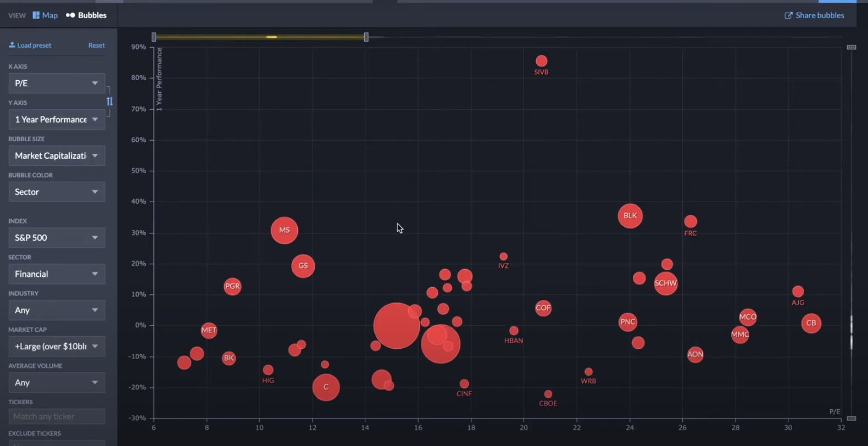
Task: Switch to the Map view
Action: [45, 15]
